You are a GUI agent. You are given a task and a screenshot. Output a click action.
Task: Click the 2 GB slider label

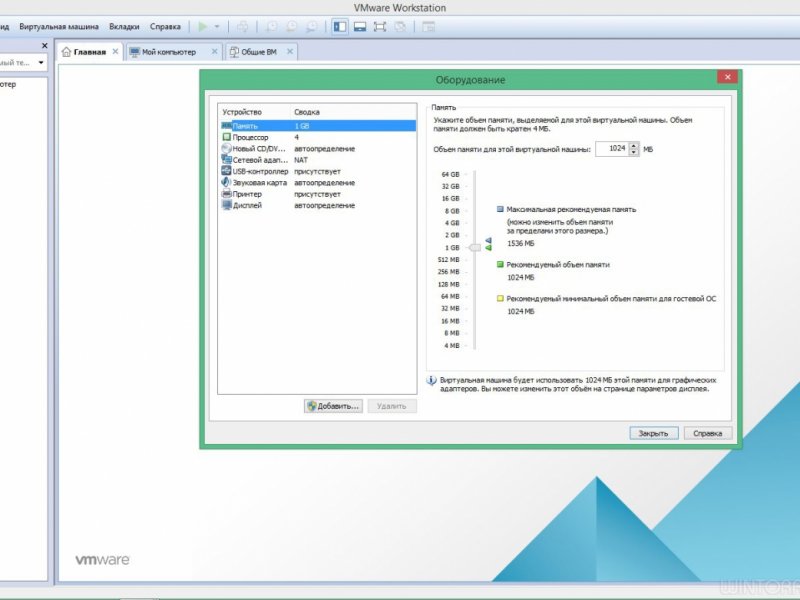pyautogui.click(x=452, y=235)
